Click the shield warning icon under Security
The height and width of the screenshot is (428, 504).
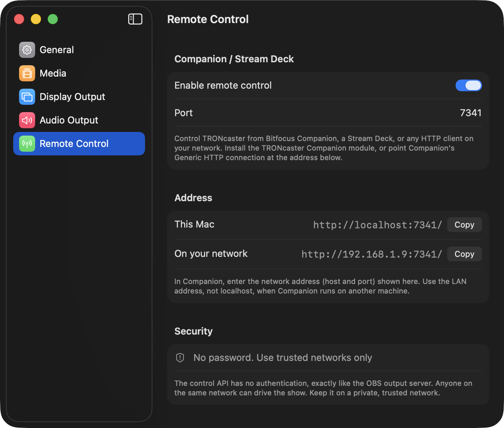180,358
